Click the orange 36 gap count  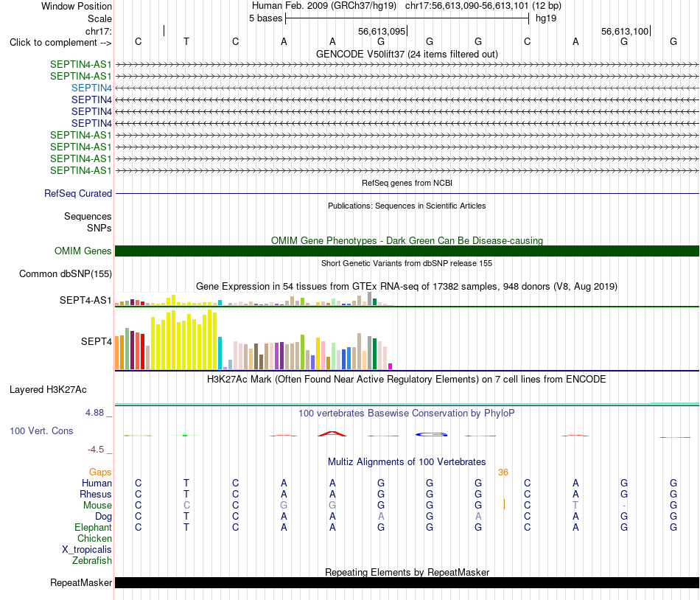point(503,472)
